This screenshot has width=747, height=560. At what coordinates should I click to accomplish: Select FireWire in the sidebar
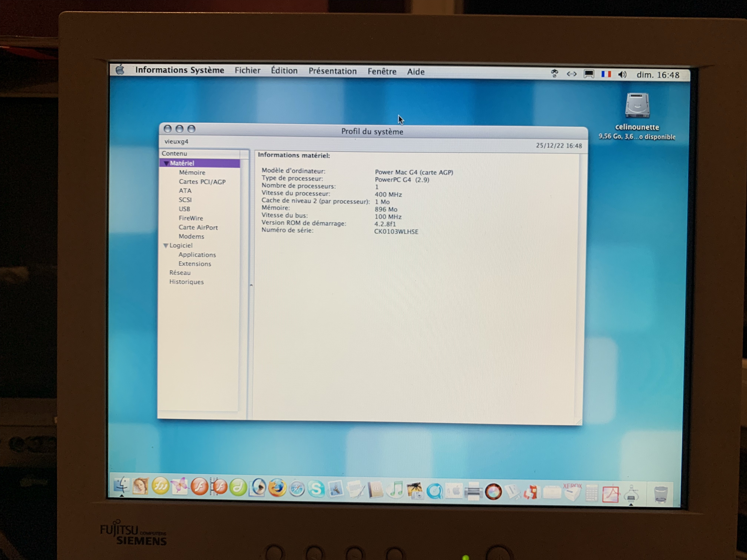[x=191, y=218]
